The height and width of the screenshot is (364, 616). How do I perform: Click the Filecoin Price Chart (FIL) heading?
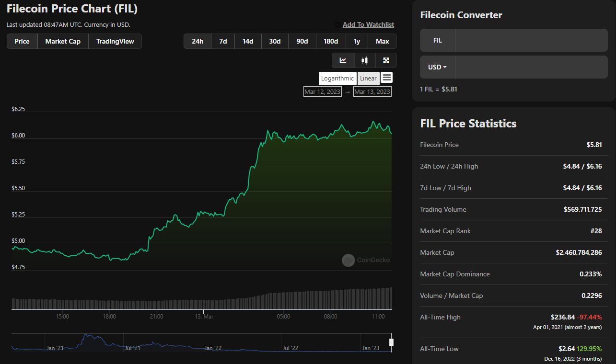click(72, 9)
